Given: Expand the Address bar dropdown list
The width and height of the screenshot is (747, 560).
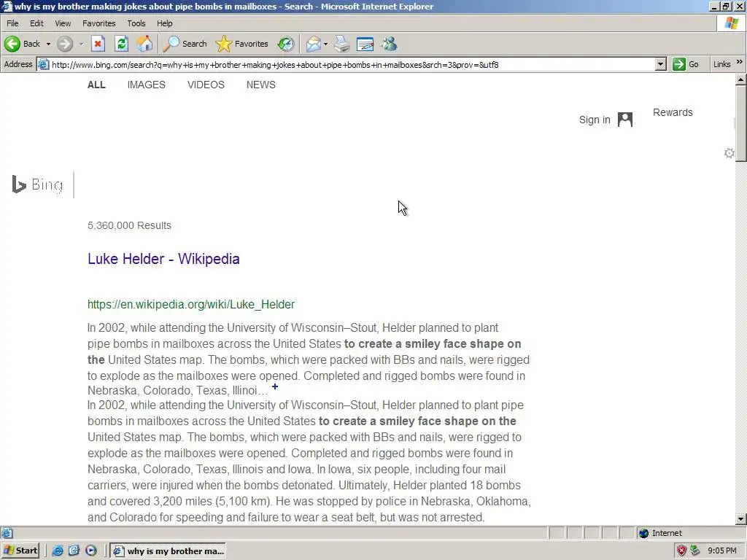Looking at the screenshot, I should coord(660,64).
